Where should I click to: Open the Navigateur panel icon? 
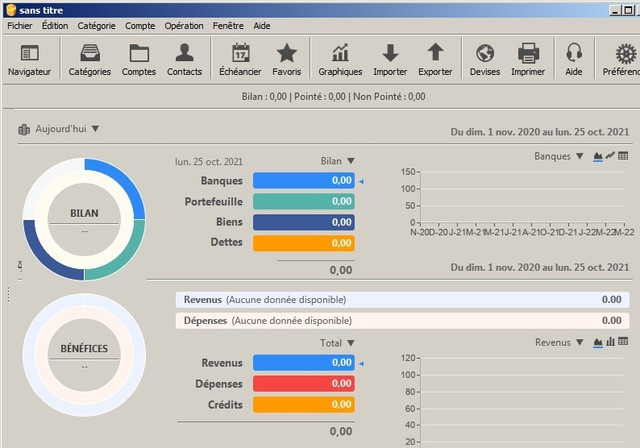(x=29, y=53)
